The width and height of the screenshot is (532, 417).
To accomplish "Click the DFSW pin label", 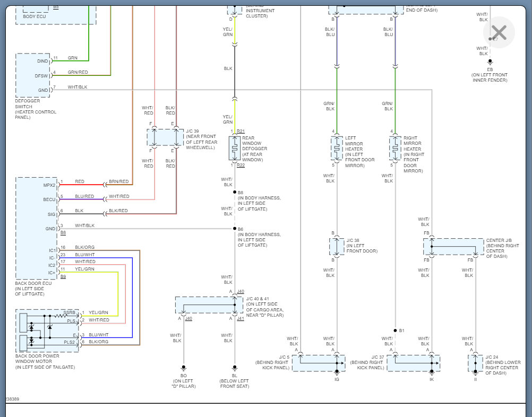I will click(x=41, y=76).
